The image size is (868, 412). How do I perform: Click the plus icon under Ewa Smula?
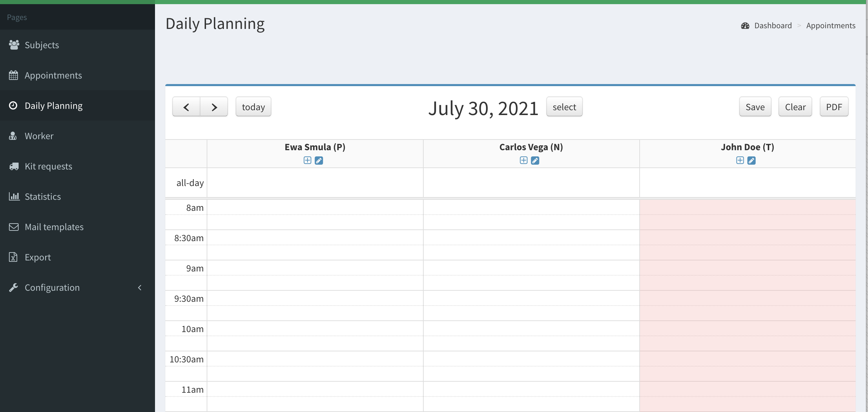pyautogui.click(x=307, y=160)
